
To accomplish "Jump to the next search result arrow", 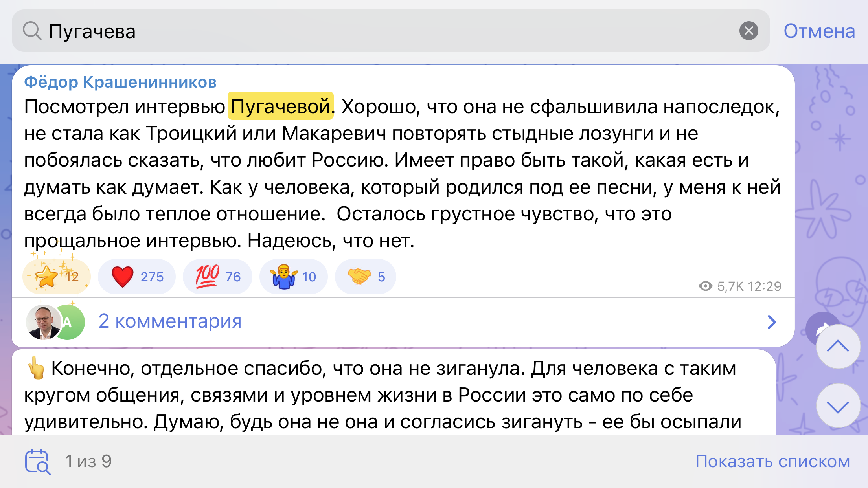I will point(838,406).
